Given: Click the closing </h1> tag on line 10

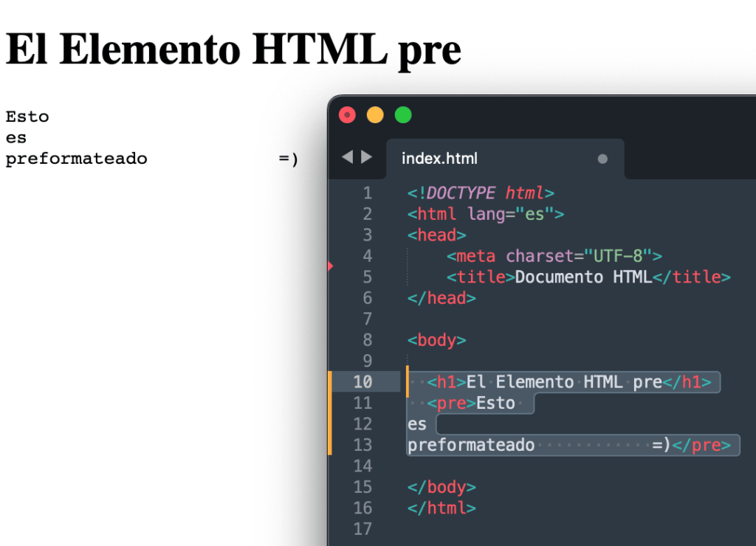Looking at the screenshot, I should click(x=686, y=382).
